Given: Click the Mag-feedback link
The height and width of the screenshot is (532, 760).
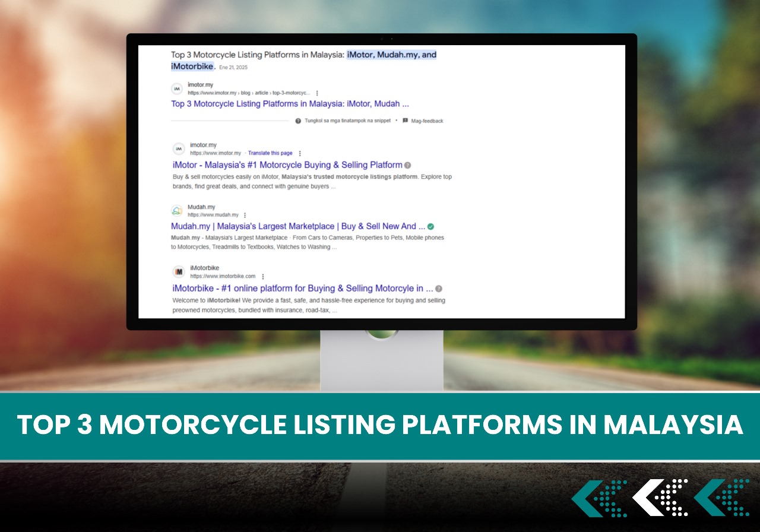Looking at the screenshot, I should point(427,121).
